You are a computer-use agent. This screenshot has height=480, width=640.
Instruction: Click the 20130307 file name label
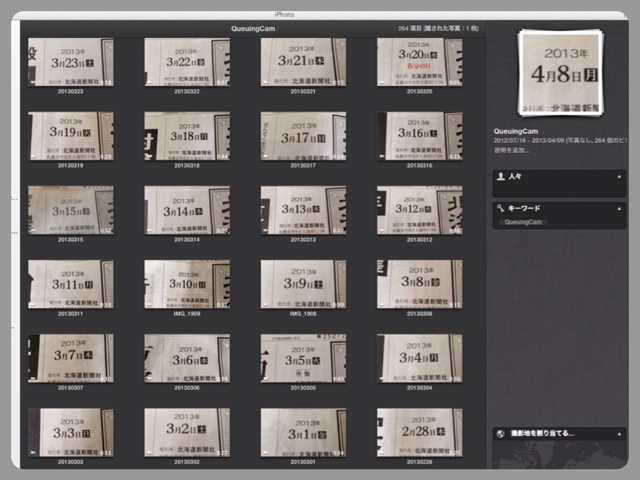pyautogui.click(x=71, y=388)
